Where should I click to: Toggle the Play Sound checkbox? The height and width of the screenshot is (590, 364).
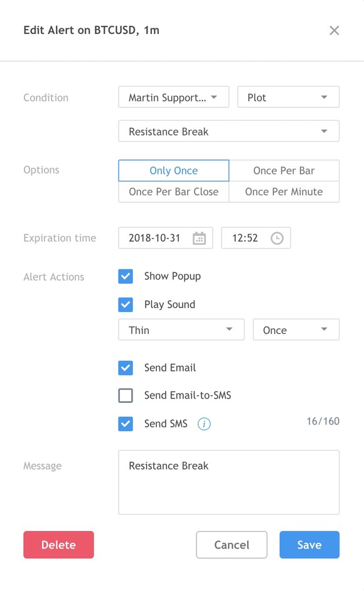pyautogui.click(x=126, y=304)
